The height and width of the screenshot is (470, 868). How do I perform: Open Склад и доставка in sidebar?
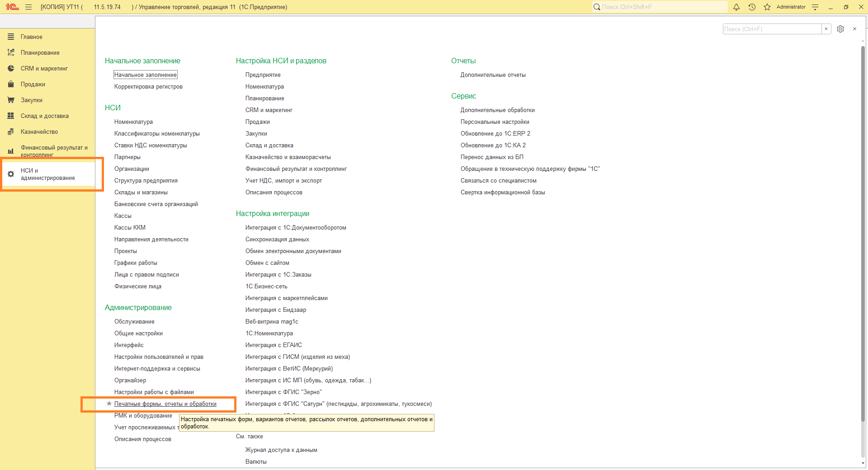click(44, 116)
